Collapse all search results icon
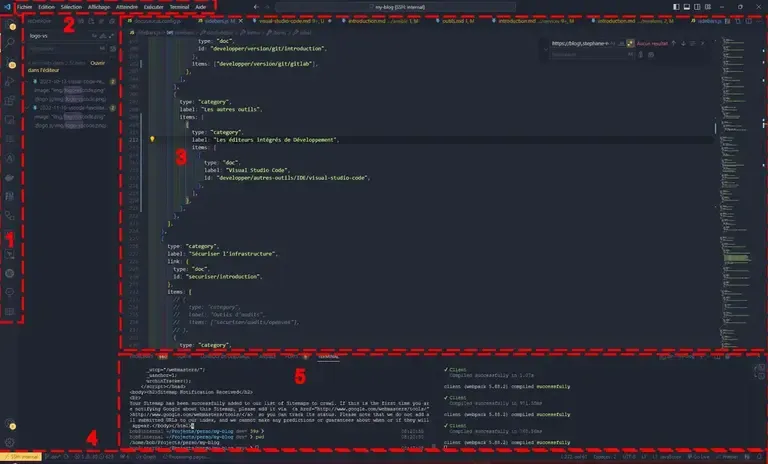The image size is (768, 464). tap(112, 21)
